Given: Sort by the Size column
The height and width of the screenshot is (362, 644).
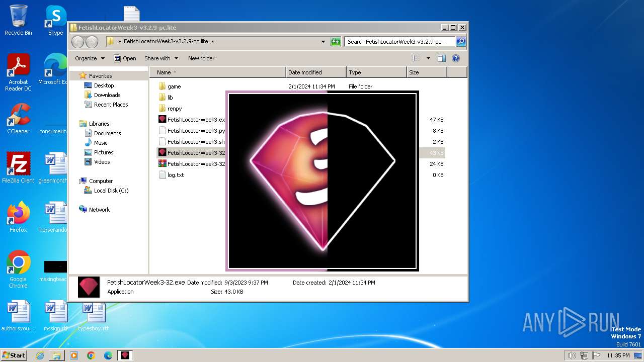Looking at the screenshot, I should [427, 72].
